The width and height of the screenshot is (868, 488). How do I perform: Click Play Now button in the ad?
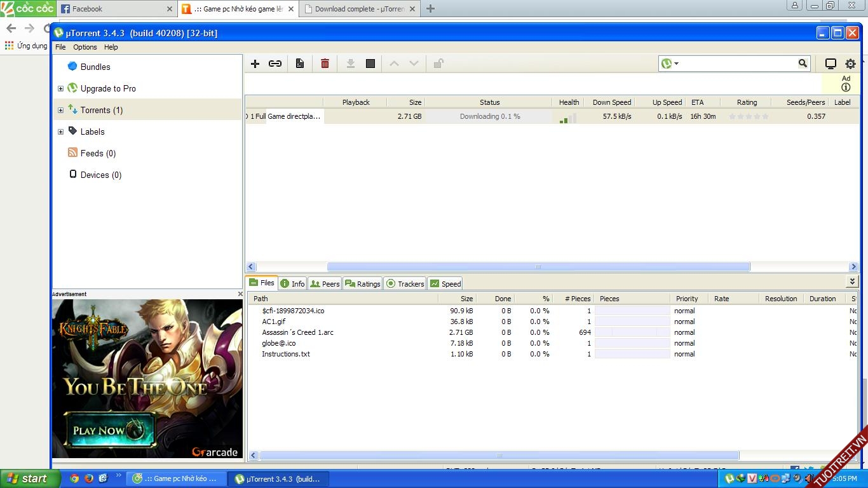tap(109, 430)
